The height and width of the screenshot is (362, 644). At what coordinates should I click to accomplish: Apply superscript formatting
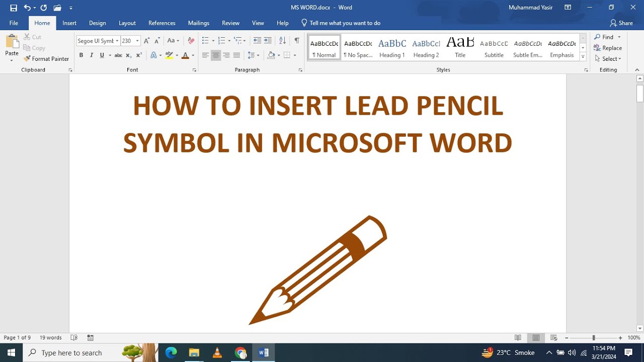(x=139, y=55)
